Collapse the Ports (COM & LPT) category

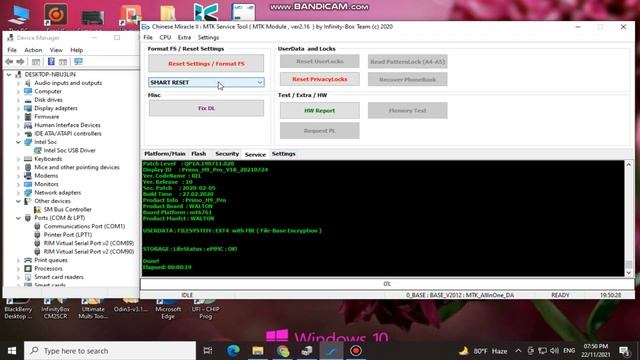coord(18,218)
